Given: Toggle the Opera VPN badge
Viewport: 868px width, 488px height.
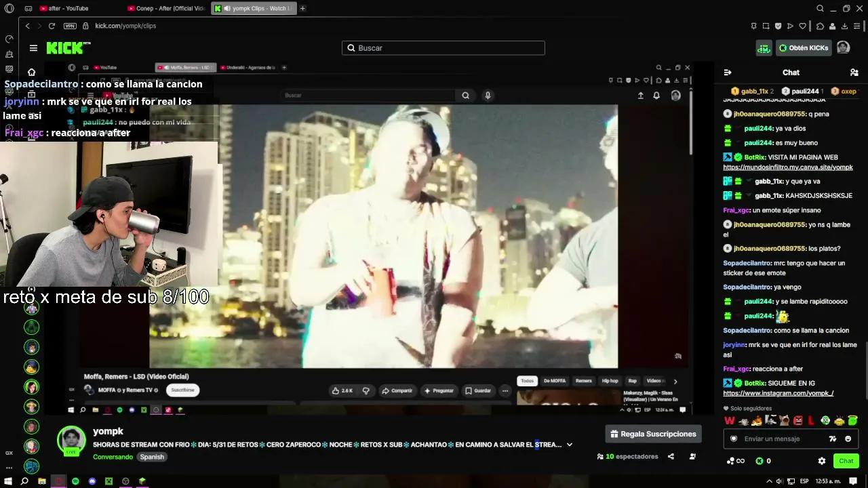Looking at the screenshot, I should pos(70,26).
